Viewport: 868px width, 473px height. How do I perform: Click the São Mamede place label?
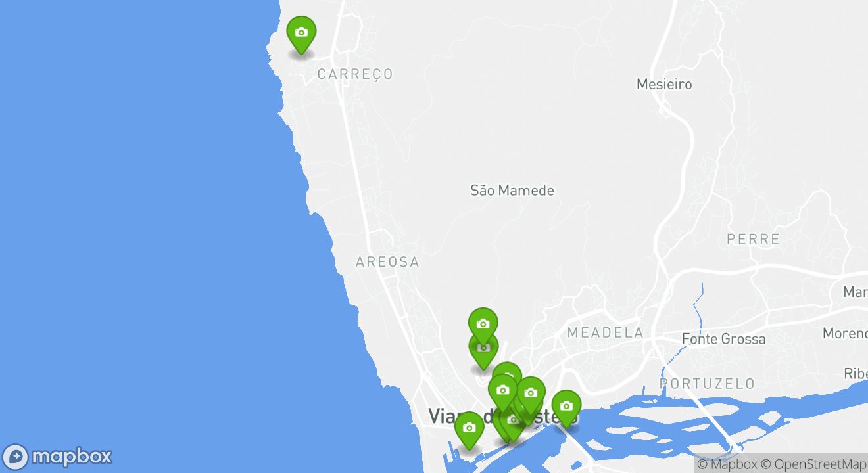512,191
